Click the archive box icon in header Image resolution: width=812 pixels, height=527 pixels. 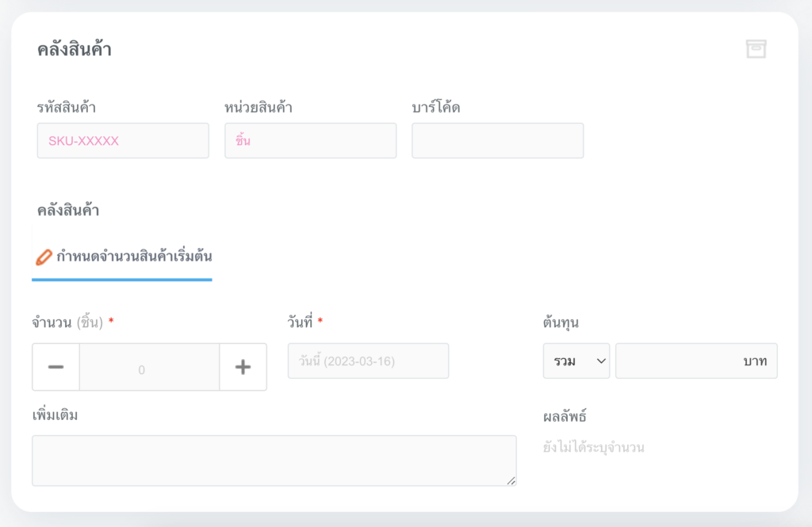pyautogui.click(x=756, y=49)
